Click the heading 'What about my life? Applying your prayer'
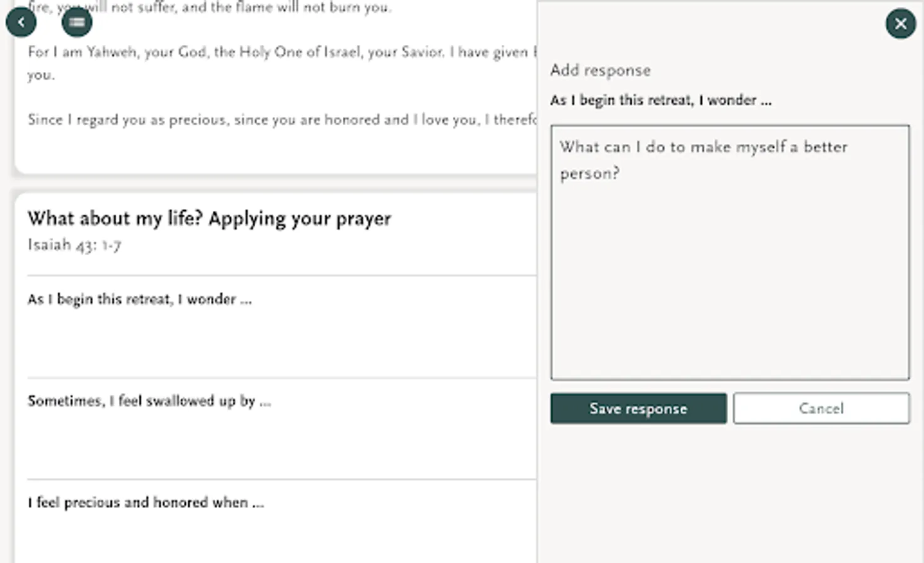This screenshot has height=563, width=924. (x=208, y=218)
